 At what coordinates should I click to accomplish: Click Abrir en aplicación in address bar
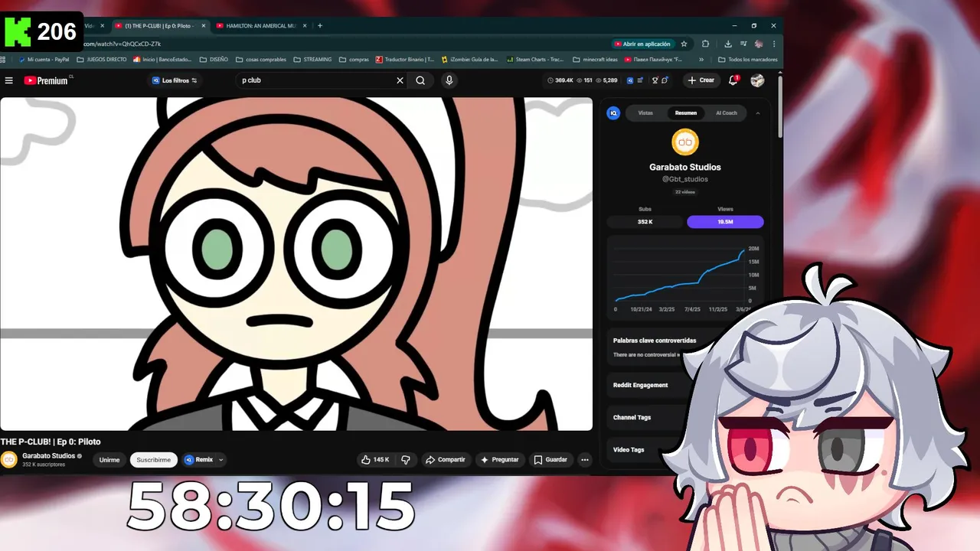[642, 44]
